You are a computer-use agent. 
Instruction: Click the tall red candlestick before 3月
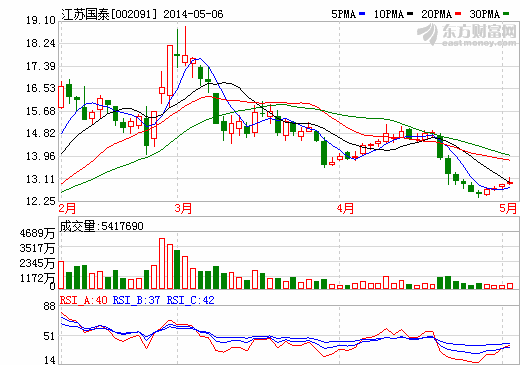click(x=170, y=71)
